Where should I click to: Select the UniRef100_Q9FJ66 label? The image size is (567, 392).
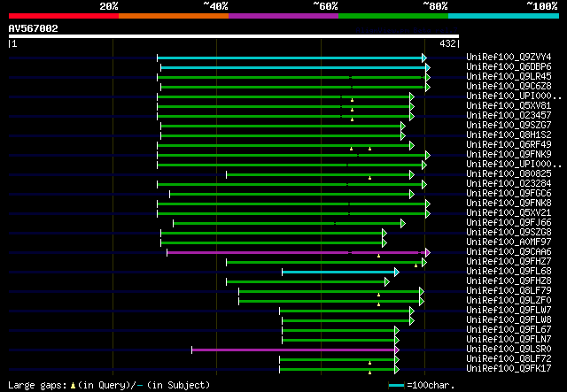509,223
